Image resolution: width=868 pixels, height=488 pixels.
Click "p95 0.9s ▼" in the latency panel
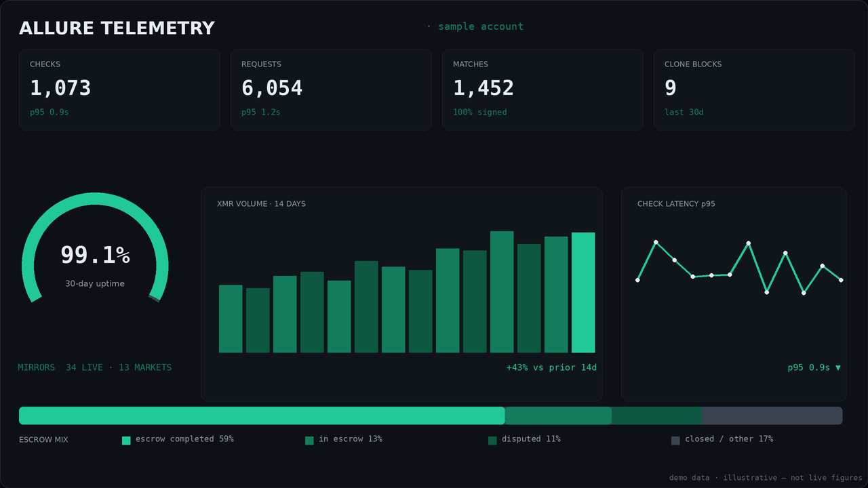[x=814, y=367]
